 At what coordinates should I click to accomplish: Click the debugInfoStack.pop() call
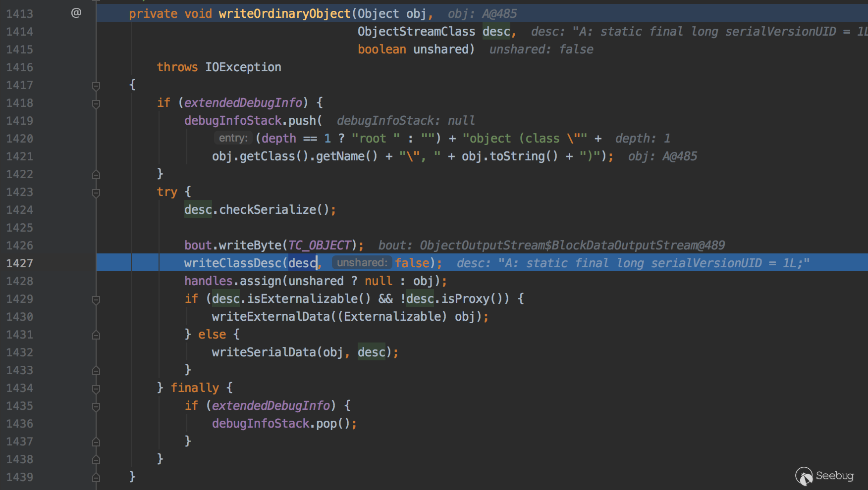[281, 423]
